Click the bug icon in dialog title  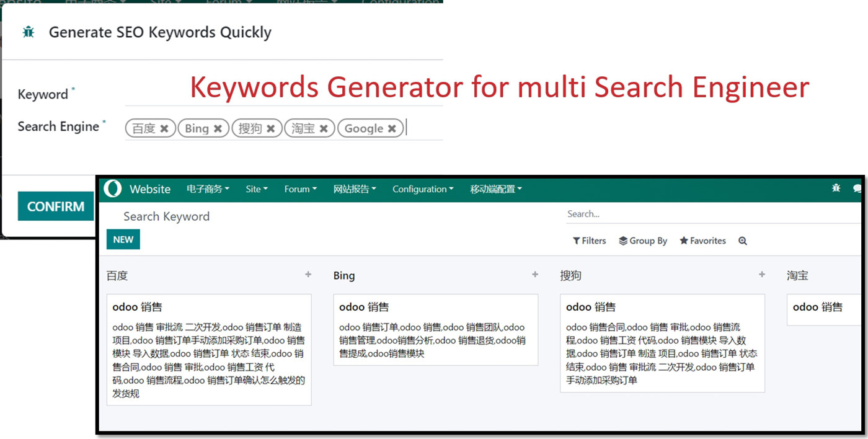[28, 32]
